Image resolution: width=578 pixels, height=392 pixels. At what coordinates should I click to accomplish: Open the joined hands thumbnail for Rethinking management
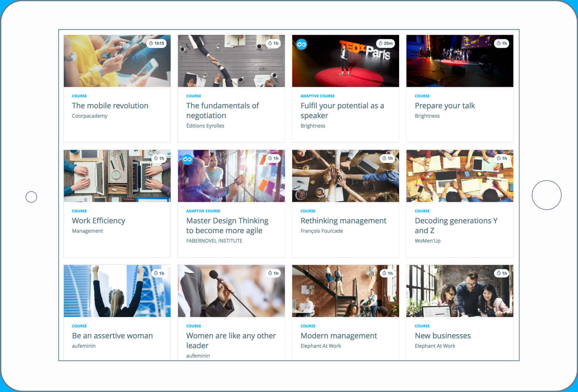(346, 176)
